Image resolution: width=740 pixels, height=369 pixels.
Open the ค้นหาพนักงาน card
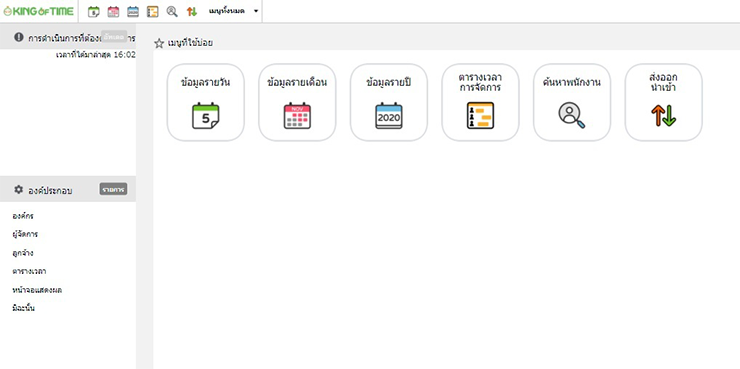pos(572,102)
